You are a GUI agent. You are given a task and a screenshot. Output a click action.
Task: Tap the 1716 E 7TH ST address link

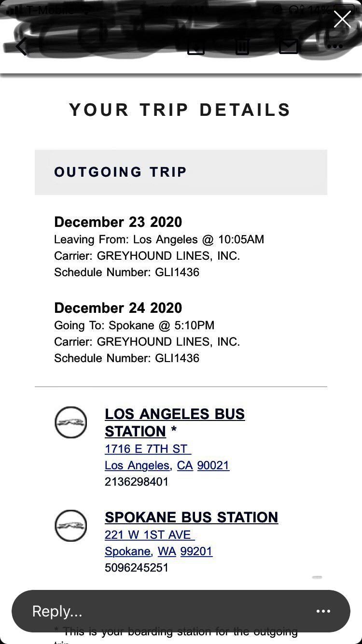pyautogui.click(x=148, y=449)
